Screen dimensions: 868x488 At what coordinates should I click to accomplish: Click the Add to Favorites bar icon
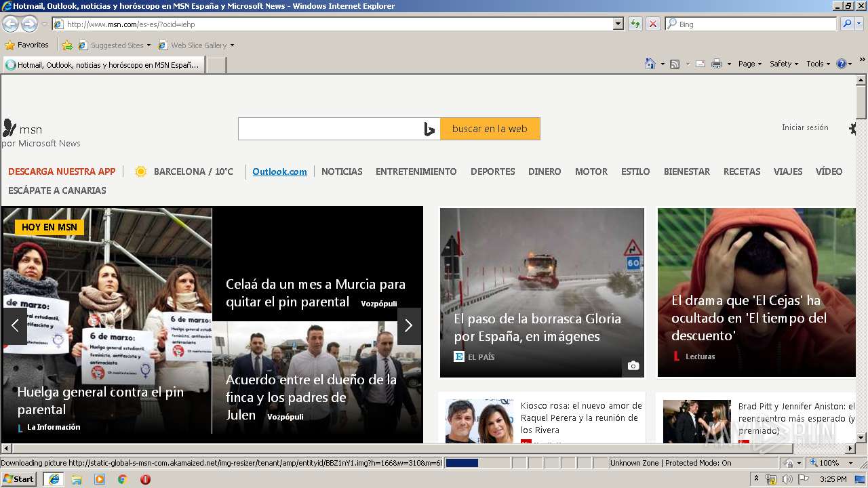pos(67,45)
